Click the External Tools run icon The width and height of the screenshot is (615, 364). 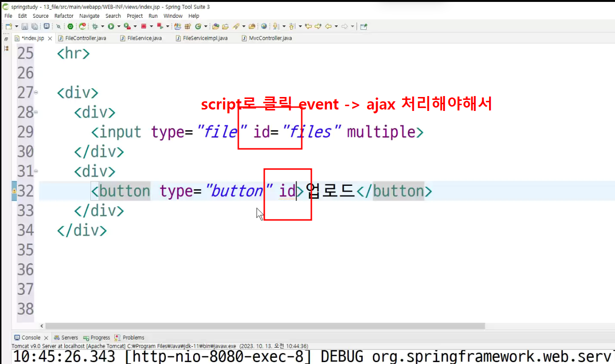point(160,26)
